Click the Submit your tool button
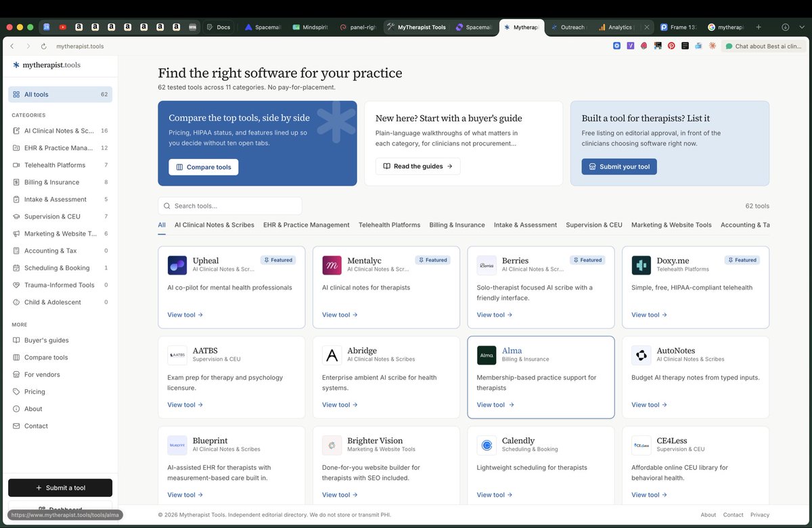The height and width of the screenshot is (528, 812). click(619, 167)
